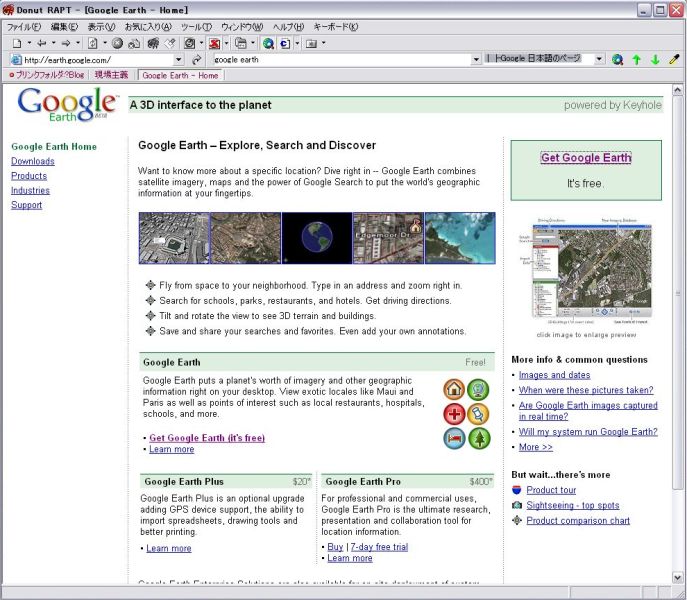Click the yellow pushpin round icon

[478, 414]
